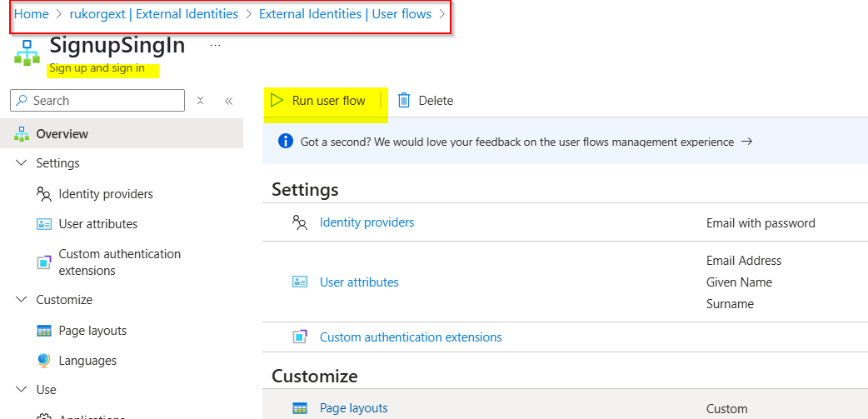
Task: Open Page layouts in the sidebar
Action: (92, 331)
